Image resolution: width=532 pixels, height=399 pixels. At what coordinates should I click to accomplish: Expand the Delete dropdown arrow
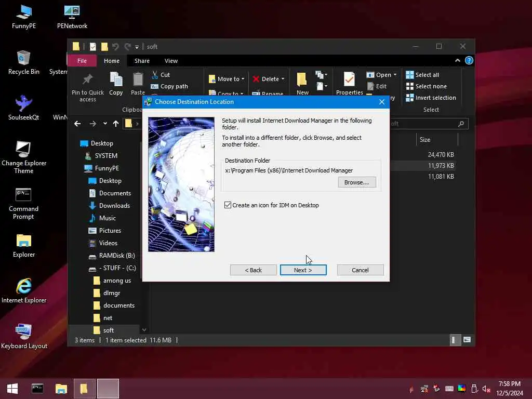(283, 79)
